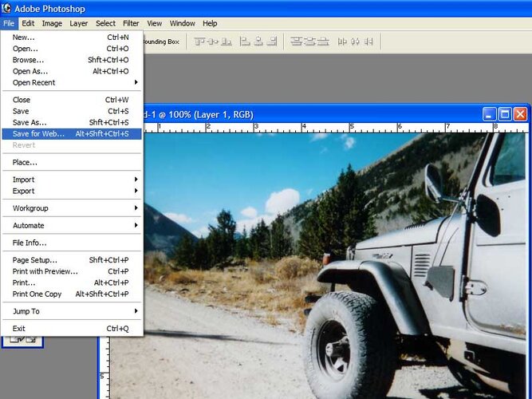
Task: Click the document's horizontal ruler
Action: tap(336, 128)
